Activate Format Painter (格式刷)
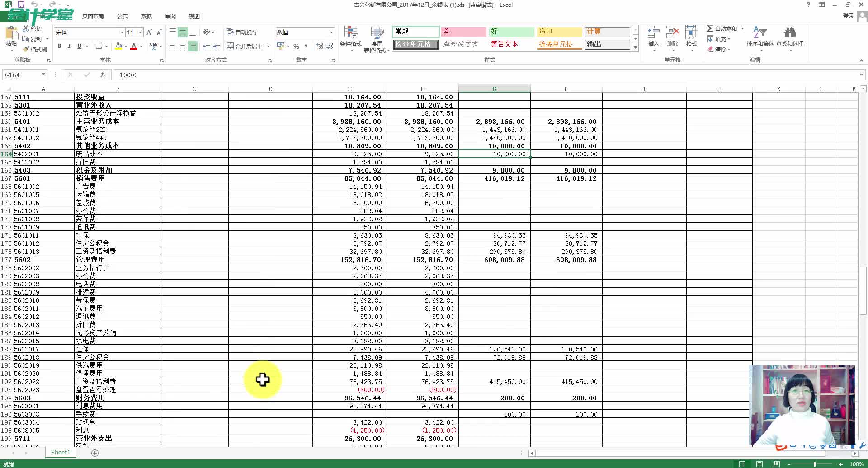 (35, 49)
